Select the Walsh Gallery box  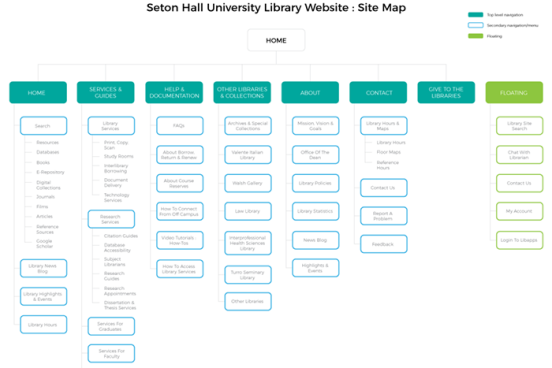click(248, 183)
